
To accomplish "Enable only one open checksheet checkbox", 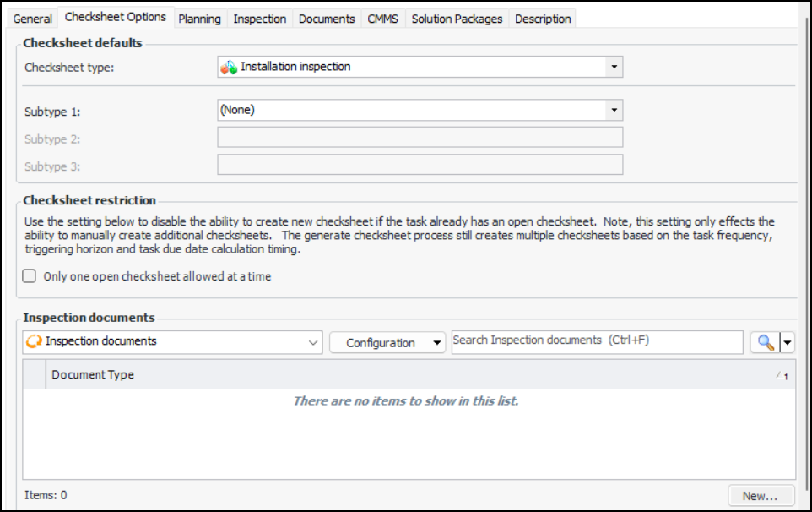I will (30, 276).
